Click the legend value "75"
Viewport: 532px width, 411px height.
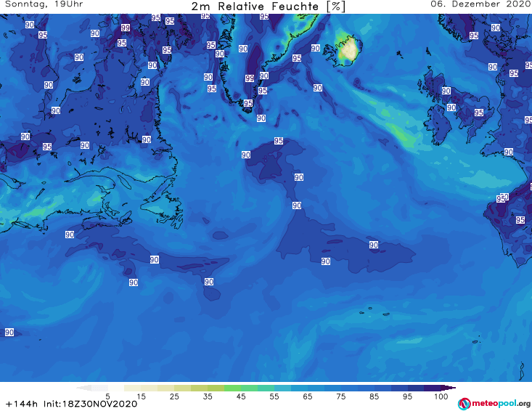pos(340,396)
